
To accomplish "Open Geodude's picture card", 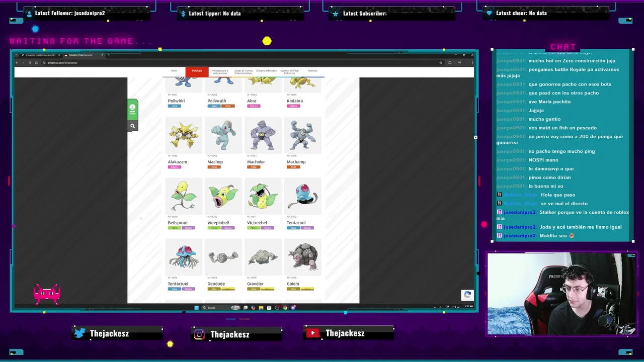I will 223,257.
